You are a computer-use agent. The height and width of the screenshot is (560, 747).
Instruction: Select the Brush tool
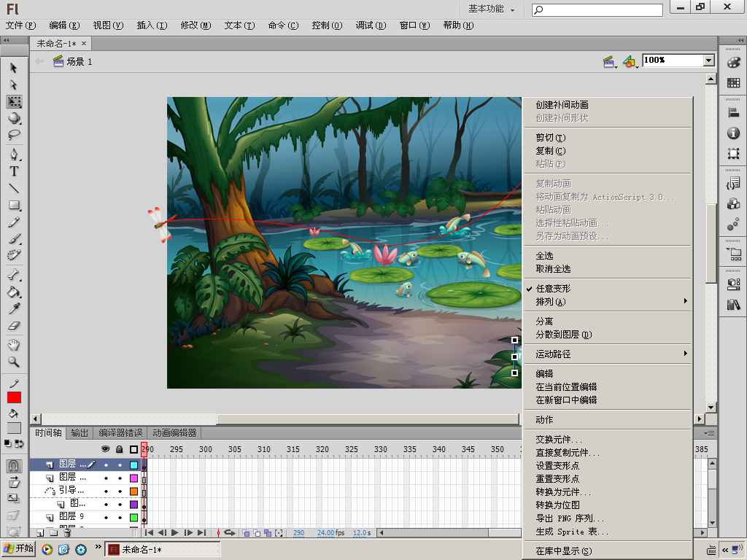coord(14,238)
